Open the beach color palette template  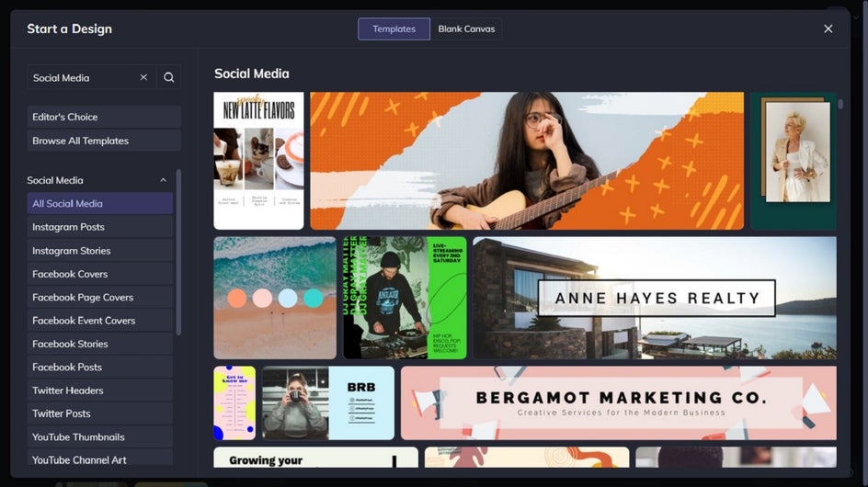[275, 298]
